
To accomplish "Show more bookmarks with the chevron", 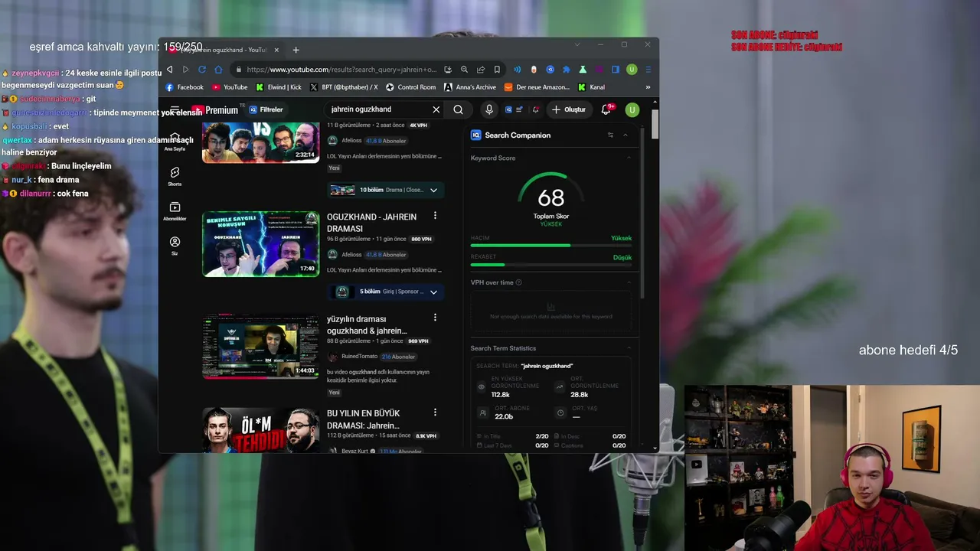I will point(648,87).
